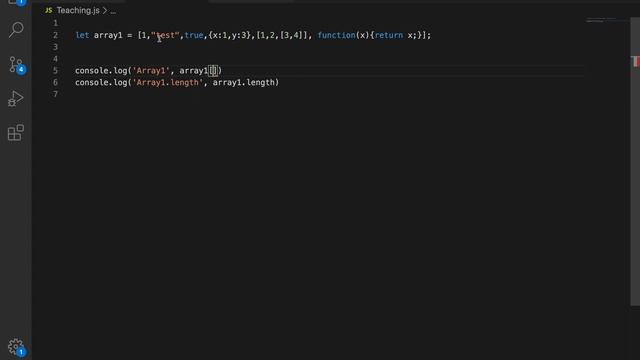640x360 pixels.
Task: Click the 'true' value in array1
Action: [194, 35]
